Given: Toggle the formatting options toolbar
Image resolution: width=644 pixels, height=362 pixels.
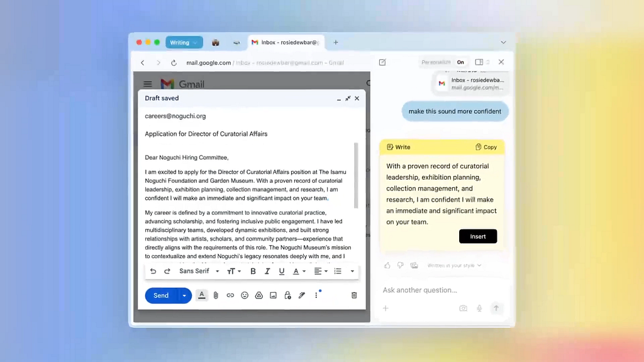Looking at the screenshot, I should pyautogui.click(x=202, y=295).
